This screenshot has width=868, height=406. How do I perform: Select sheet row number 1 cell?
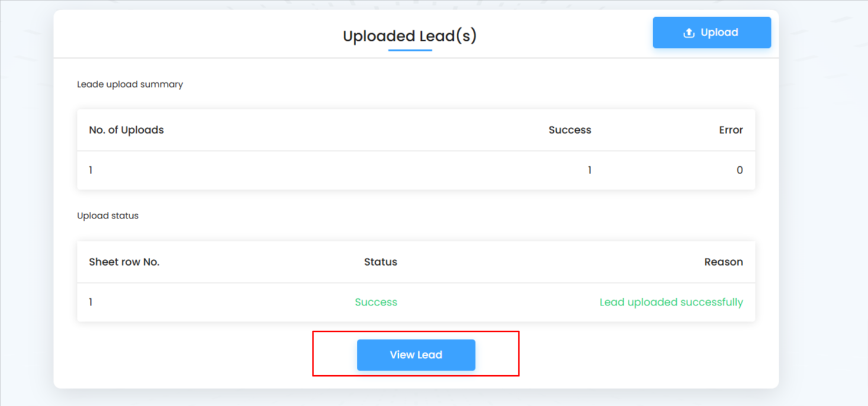point(91,302)
